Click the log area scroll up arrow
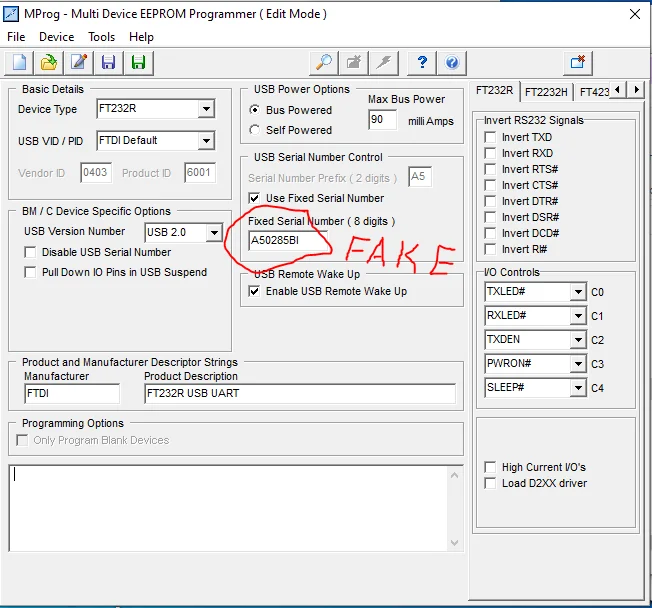The width and height of the screenshot is (652, 608). pos(454,475)
